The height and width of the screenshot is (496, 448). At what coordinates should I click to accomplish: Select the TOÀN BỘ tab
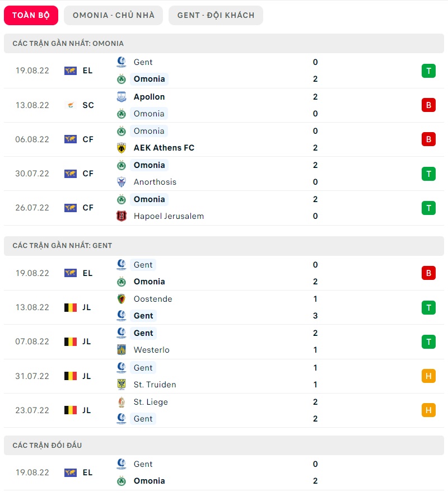tap(31, 15)
